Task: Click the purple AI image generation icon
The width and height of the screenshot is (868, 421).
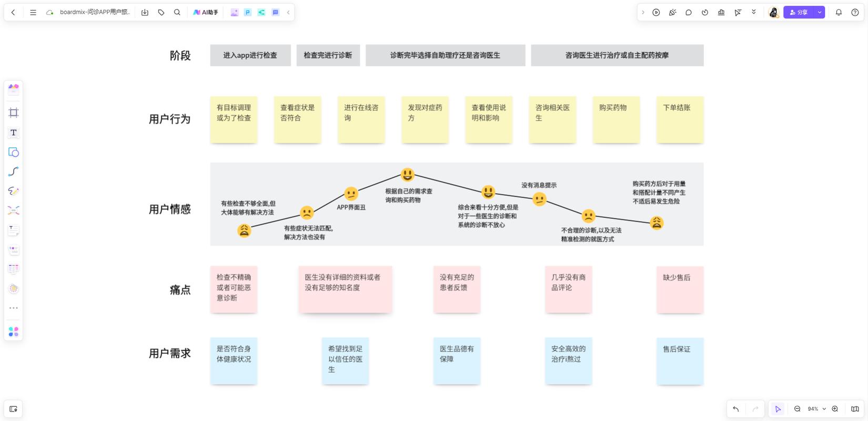Action: click(235, 12)
